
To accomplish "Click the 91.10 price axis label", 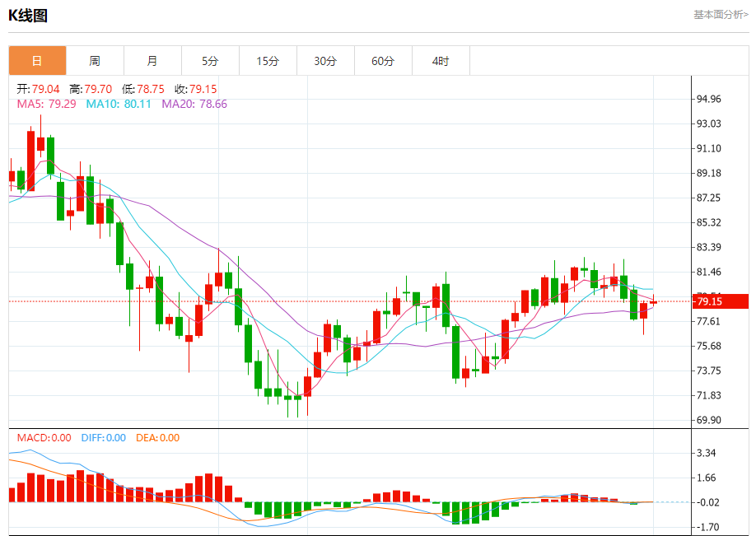I will pyautogui.click(x=709, y=148).
